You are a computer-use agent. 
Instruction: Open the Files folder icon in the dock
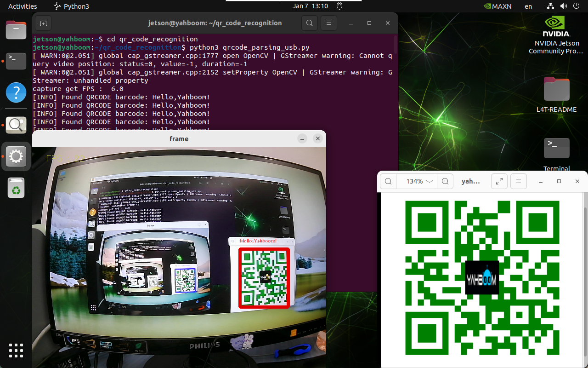tap(16, 30)
